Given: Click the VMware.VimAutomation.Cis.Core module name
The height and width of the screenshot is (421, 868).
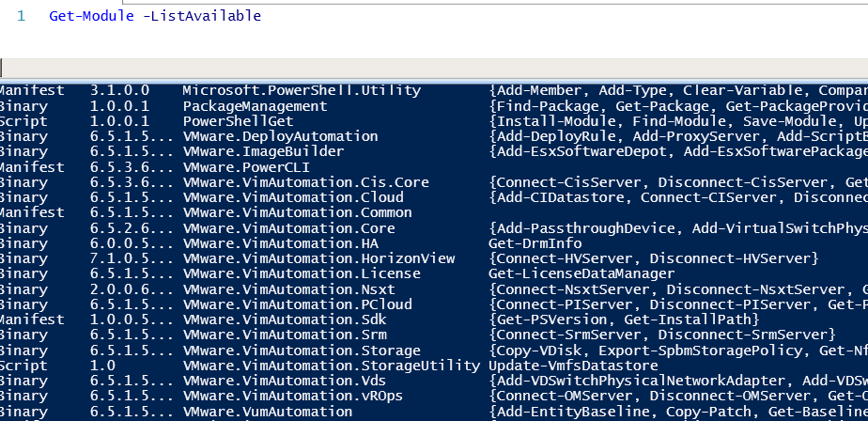Looking at the screenshot, I should click(x=305, y=182).
